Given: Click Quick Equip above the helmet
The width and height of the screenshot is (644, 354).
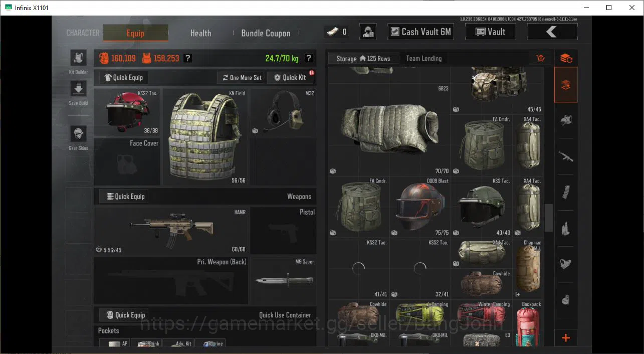Looking at the screenshot, I should click(x=123, y=77).
